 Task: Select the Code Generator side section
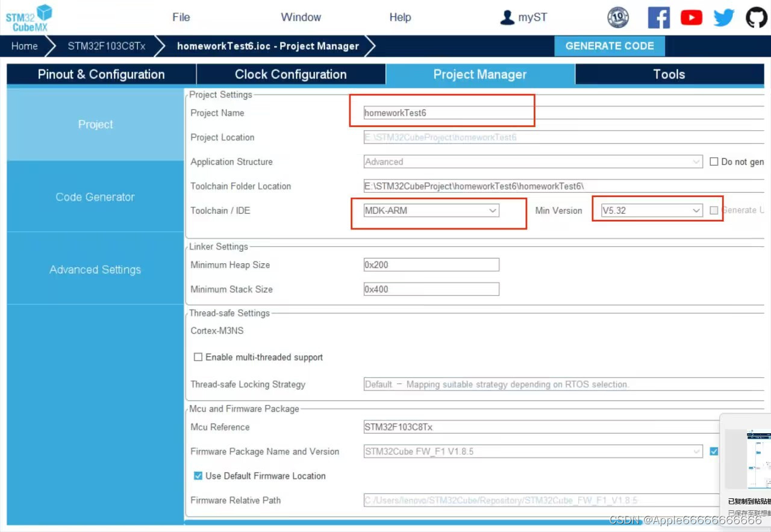pyautogui.click(x=95, y=197)
